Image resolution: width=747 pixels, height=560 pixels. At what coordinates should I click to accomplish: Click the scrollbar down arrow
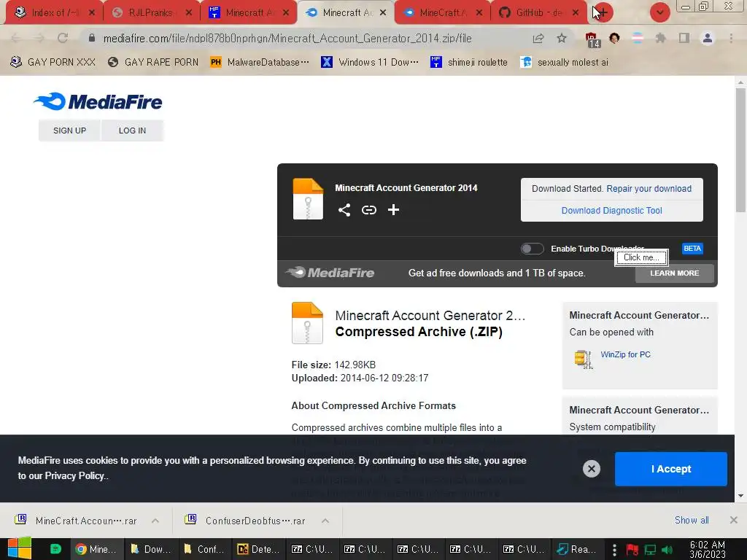tap(740, 496)
